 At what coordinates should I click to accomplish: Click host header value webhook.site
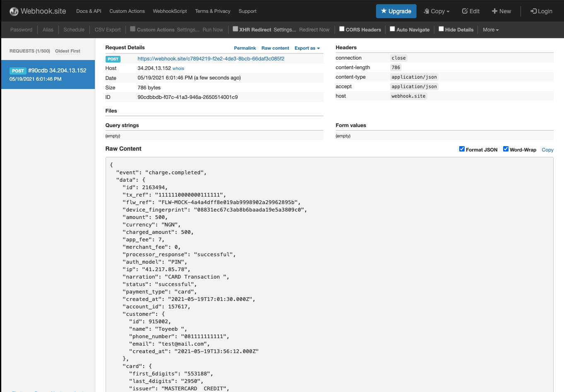pos(409,96)
